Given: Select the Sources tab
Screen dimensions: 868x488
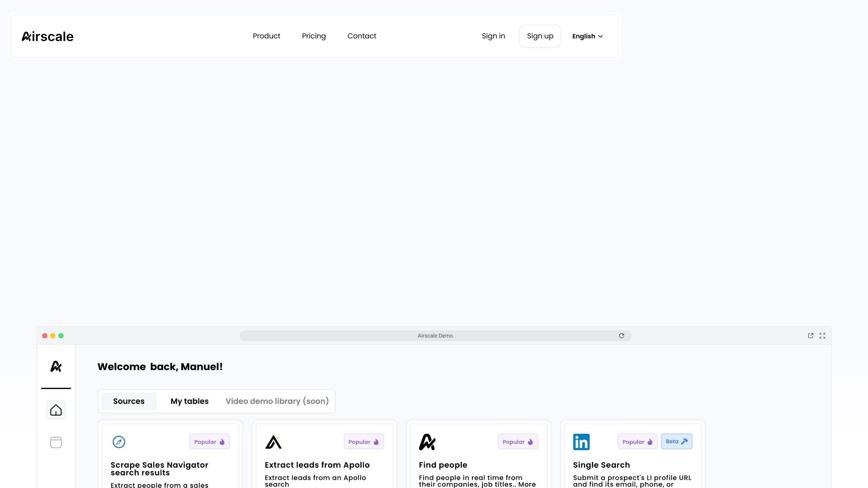Looking at the screenshot, I should tap(128, 401).
